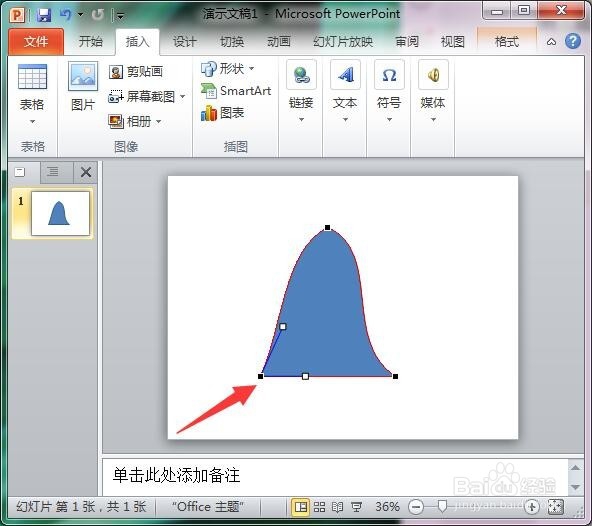Expand the 形状 dropdown arrow
Screen dimensions: 592x526
tap(251, 69)
